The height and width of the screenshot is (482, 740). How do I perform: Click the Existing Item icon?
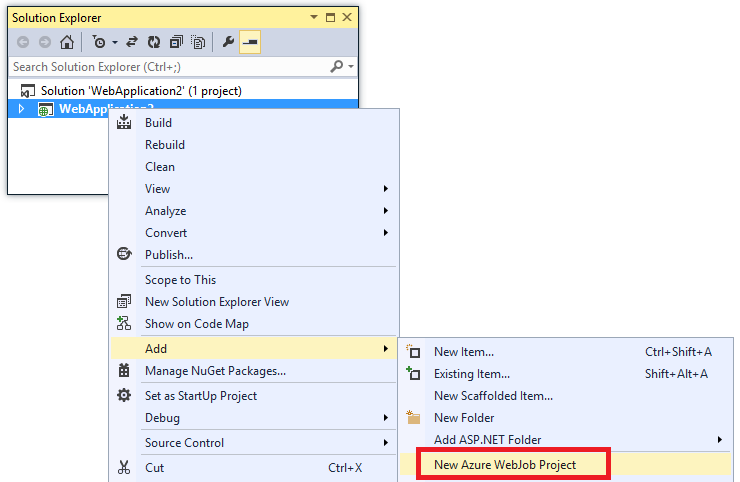coord(413,373)
